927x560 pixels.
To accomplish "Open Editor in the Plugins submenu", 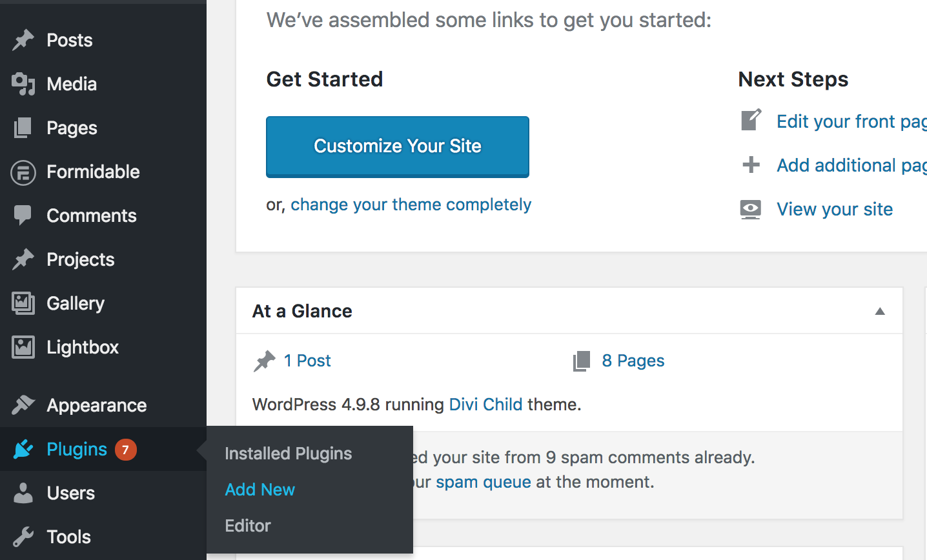I will pos(248,526).
